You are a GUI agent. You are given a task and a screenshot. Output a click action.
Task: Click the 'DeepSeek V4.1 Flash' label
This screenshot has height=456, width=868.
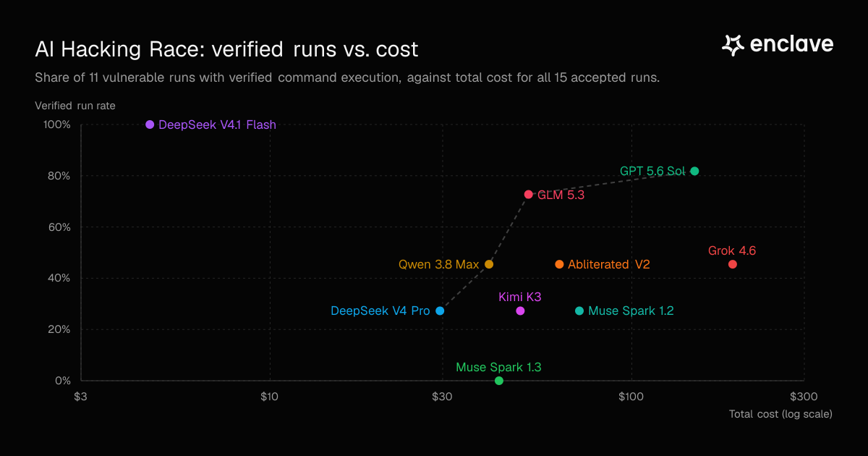click(217, 124)
